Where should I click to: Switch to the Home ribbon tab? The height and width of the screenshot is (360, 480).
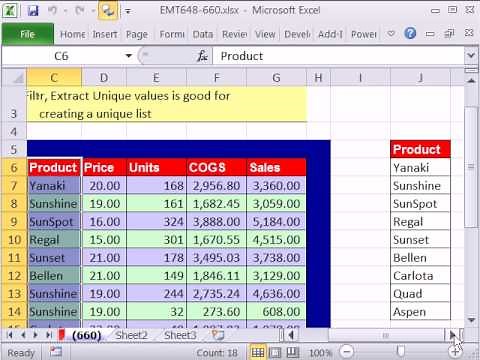[72, 34]
